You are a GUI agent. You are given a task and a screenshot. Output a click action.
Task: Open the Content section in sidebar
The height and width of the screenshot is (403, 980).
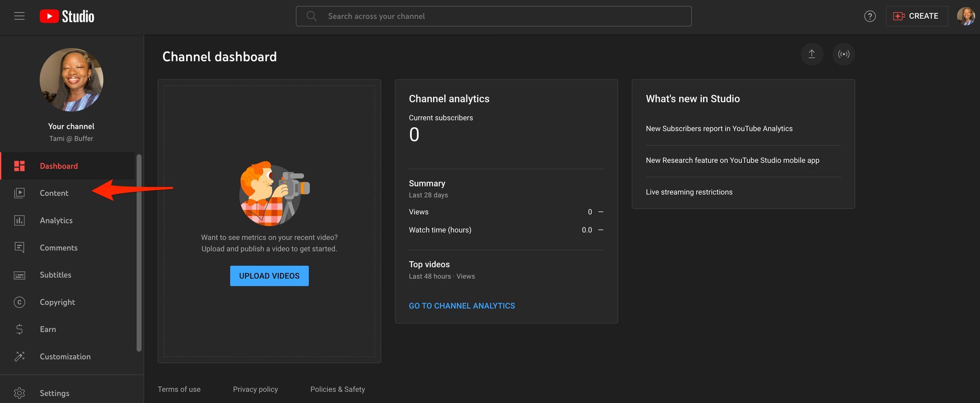54,193
